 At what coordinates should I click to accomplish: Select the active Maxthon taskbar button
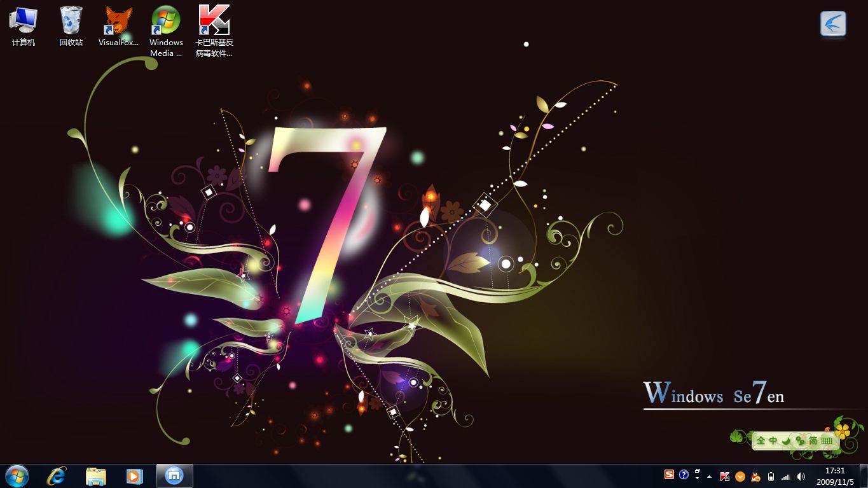click(174, 476)
